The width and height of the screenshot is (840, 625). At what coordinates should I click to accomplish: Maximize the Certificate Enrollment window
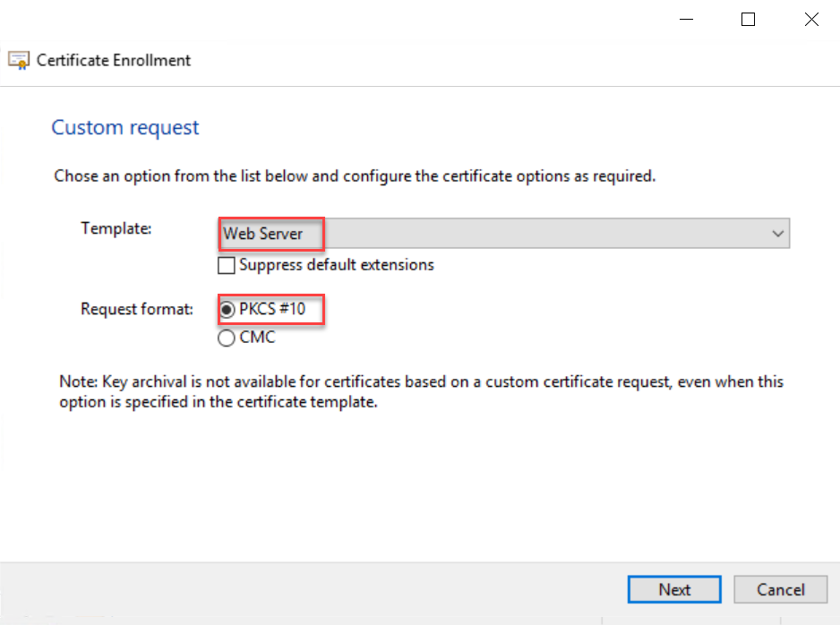coord(748,20)
